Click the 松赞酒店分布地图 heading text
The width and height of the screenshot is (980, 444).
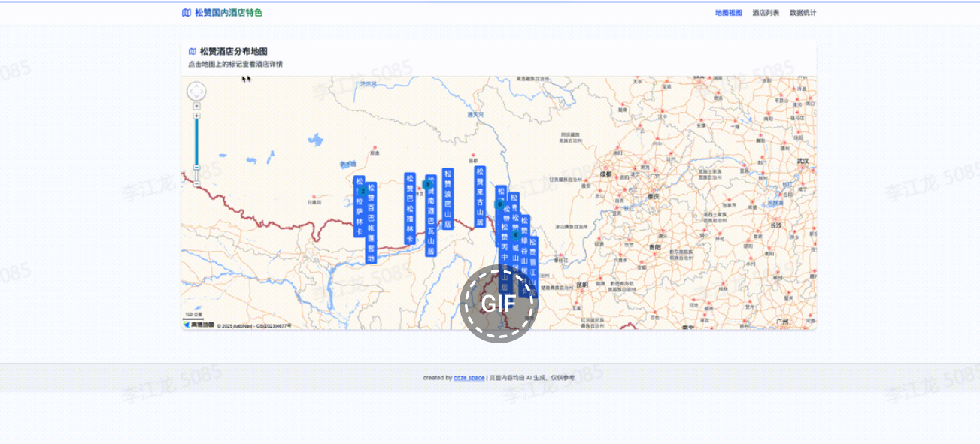click(234, 52)
